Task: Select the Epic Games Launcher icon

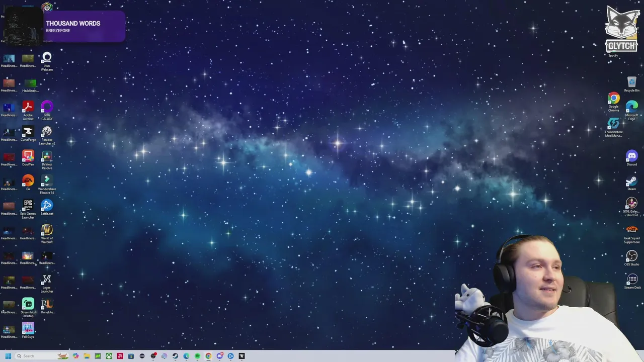Action: 28,209
